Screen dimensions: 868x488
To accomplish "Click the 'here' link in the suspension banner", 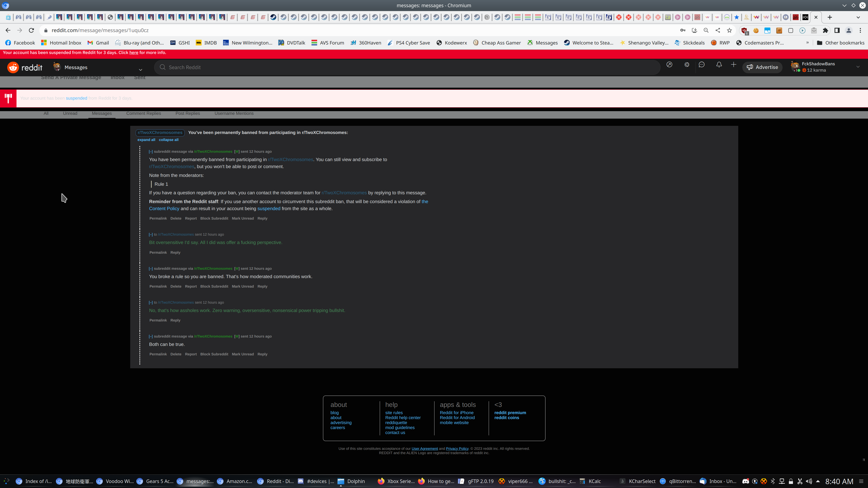I will pos(134,53).
